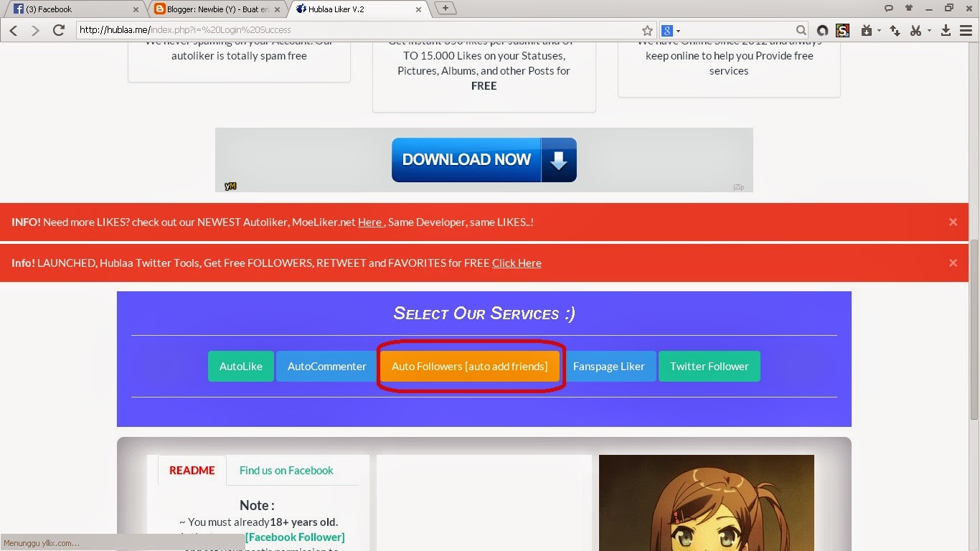Switch to the Blogger: Newbie tab
The image size is (980, 551).
(217, 9)
